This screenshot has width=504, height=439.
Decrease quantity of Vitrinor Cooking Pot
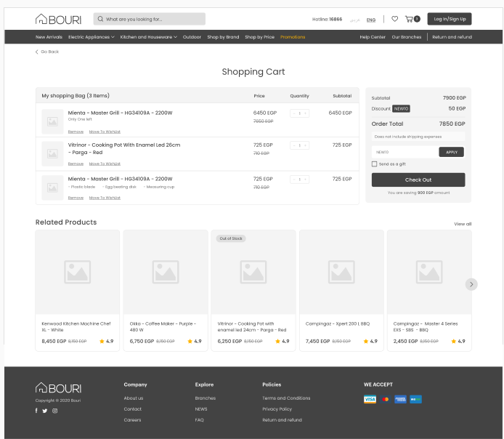(x=294, y=145)
